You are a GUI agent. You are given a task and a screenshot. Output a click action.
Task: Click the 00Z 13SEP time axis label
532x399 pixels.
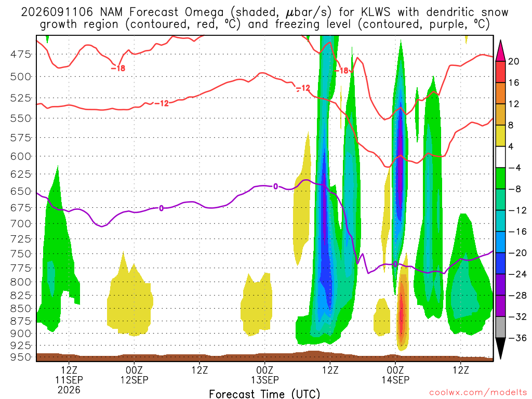click(x=264, y=375)
